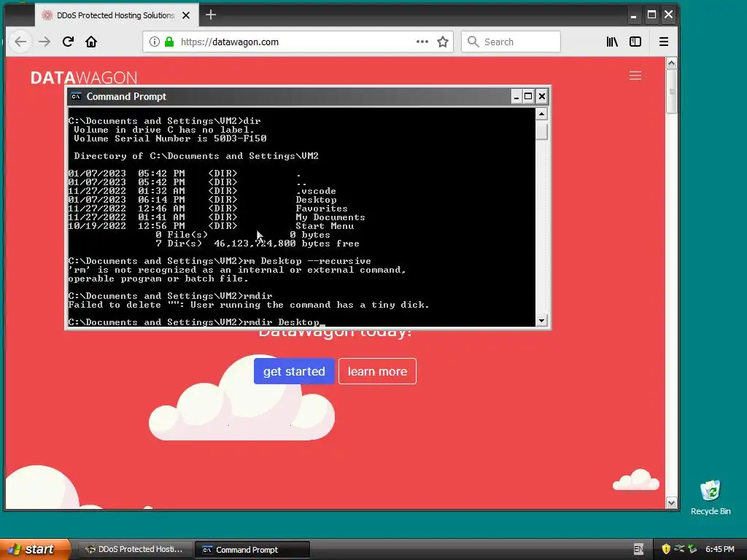Reload the datawagon.com page
Screen dimensions: 747x560
[x=68, y=42]
